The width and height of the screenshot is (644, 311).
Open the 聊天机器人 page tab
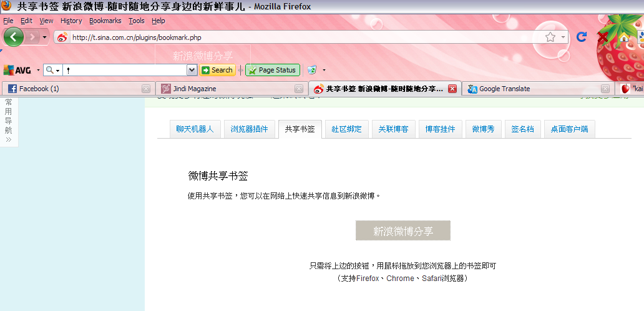[195, 129]
